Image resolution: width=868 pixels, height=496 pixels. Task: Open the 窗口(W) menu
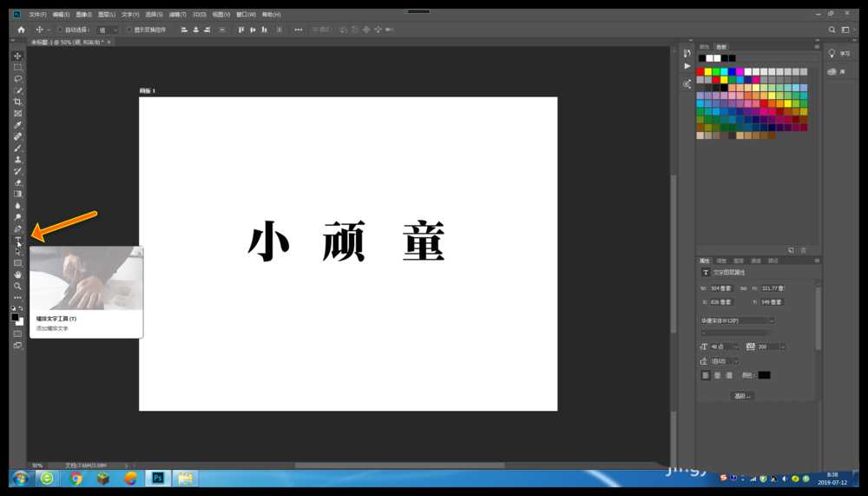click(246, 15)
